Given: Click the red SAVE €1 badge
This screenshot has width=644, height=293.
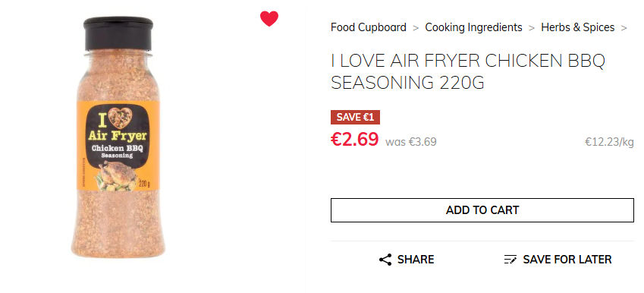Looking at the screenshot, I should (x=355, y=117).
